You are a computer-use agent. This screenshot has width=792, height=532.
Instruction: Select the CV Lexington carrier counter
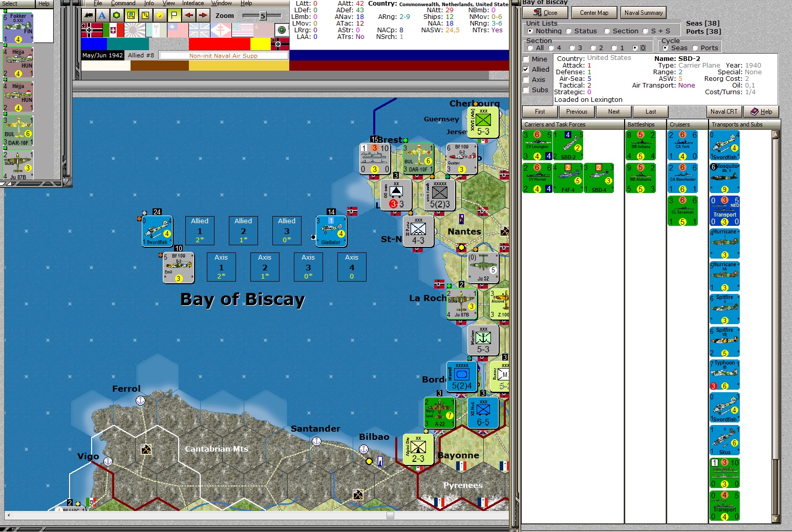click(x=537, y=145)
